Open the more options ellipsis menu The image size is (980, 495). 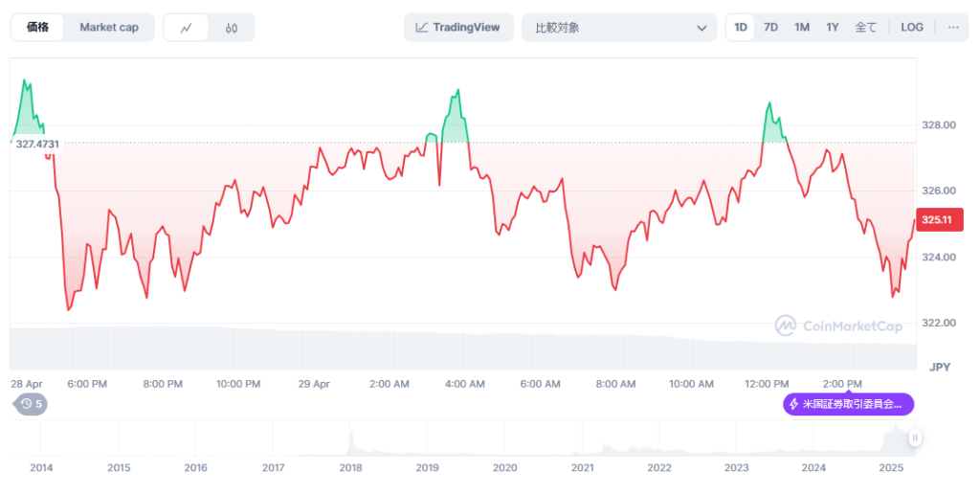[953, 28]
